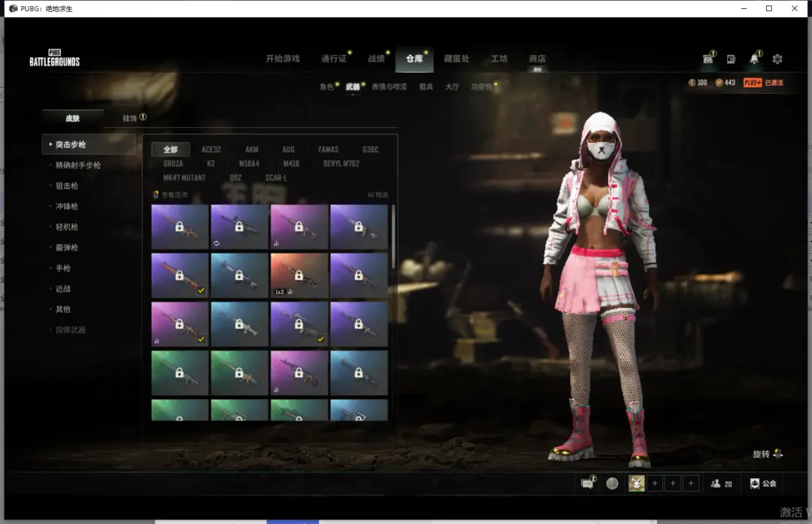This screenshot has width=812, height=524.
Task: Filter skins by 全部
Action: 171,150
